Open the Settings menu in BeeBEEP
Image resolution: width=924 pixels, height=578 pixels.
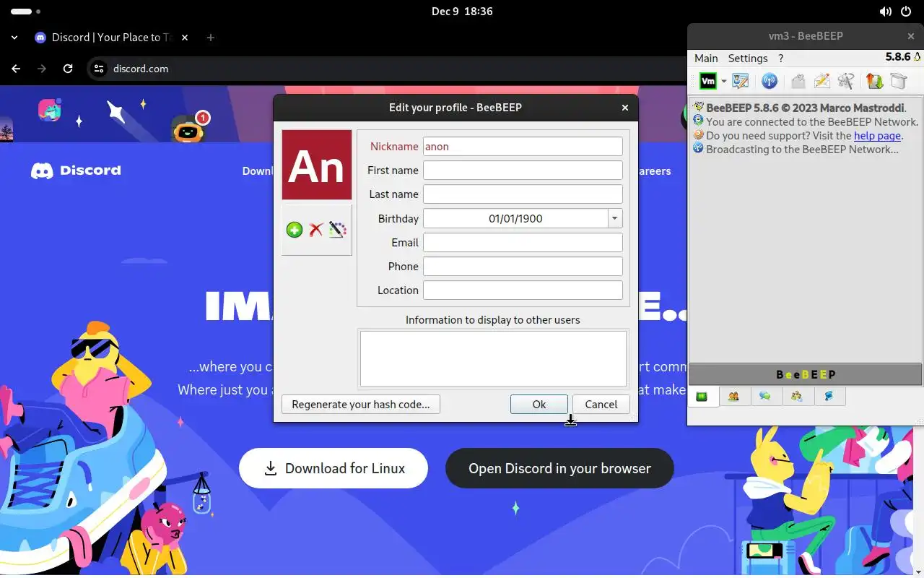748,59
